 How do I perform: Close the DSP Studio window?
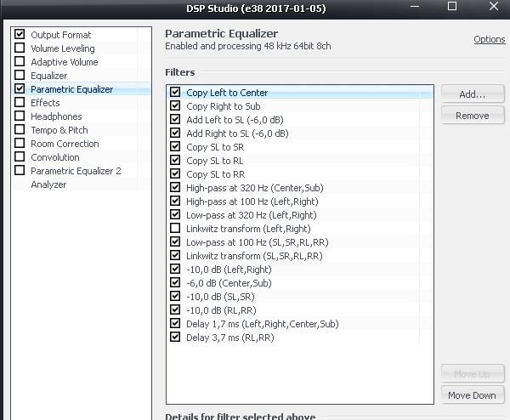point(494,7)
